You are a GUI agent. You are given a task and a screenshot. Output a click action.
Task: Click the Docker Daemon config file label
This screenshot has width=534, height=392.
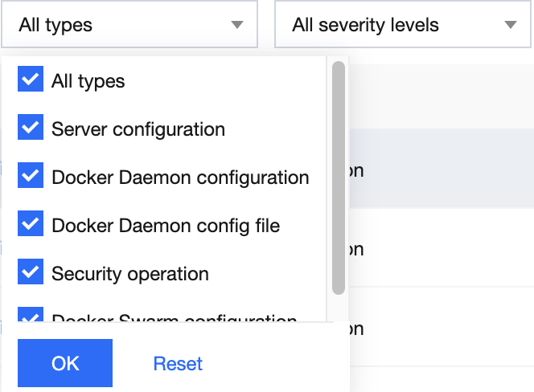(166, 225)
